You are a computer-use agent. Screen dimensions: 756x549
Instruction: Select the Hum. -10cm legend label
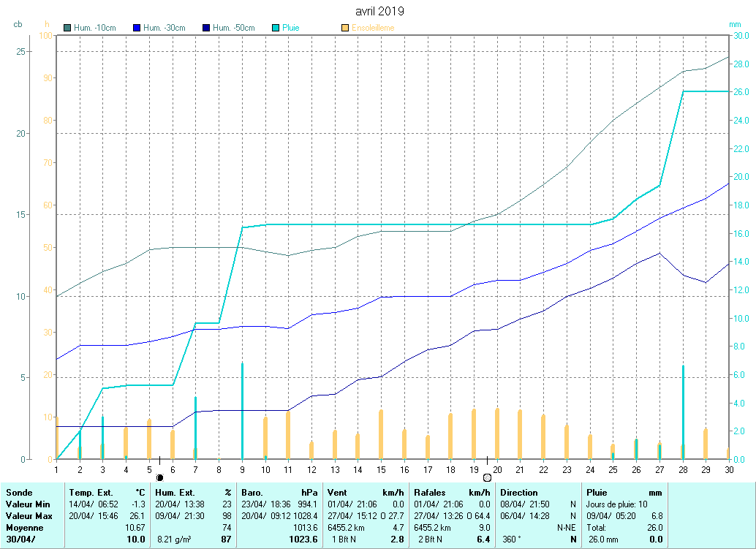tap(95, 28)
